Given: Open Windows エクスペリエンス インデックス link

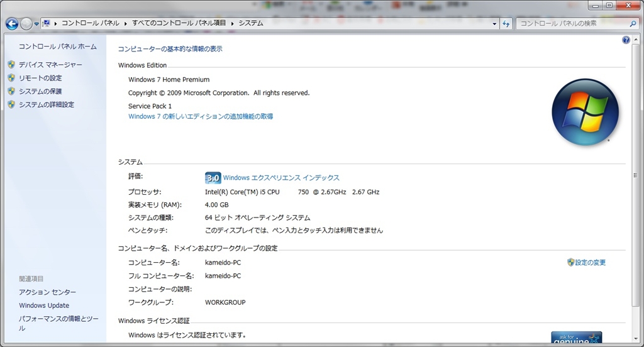Looking at the screenshot, I should click(x=281, y=178).
